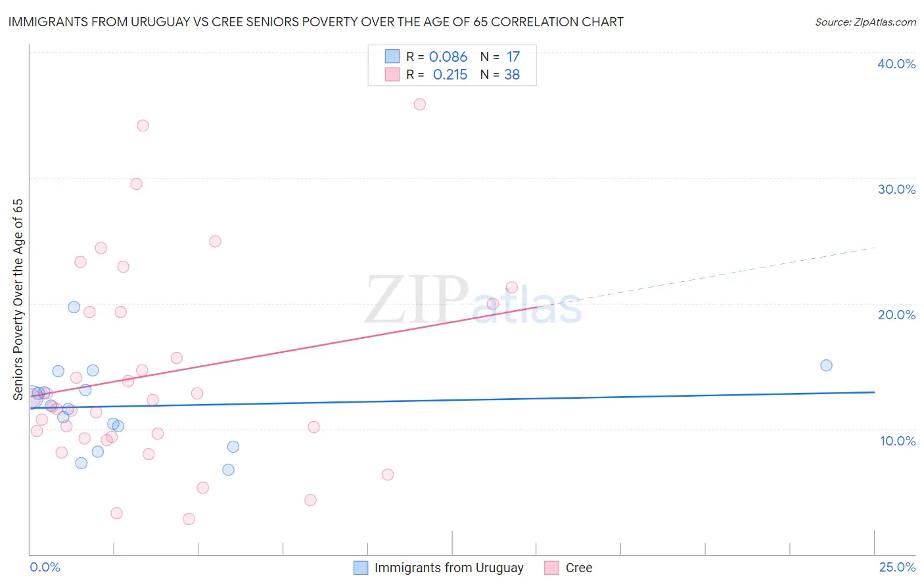Click the pink swatch beside R = 0.215
Image resolution: width=924 pixels, height=586 pixels.
click(392, 74)
